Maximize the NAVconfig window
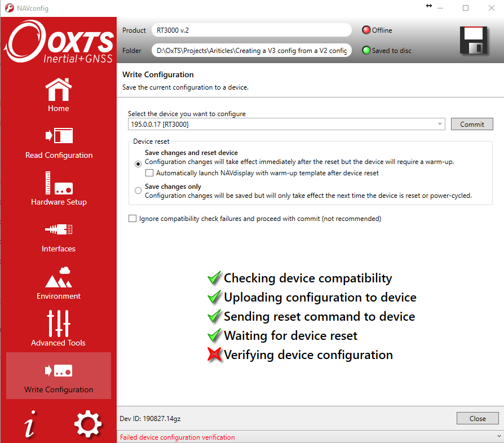The image size is (504, 443). tap(466, 8)
